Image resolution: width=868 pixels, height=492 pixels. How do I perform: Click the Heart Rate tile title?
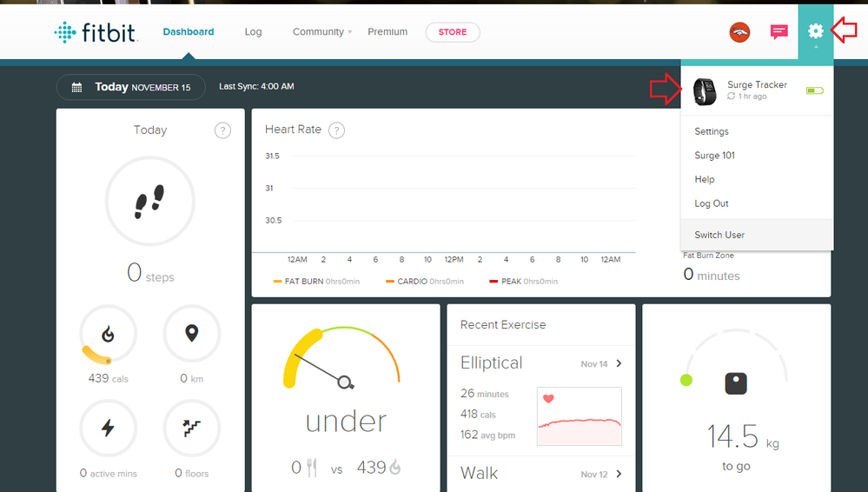[x=293, y=130]
